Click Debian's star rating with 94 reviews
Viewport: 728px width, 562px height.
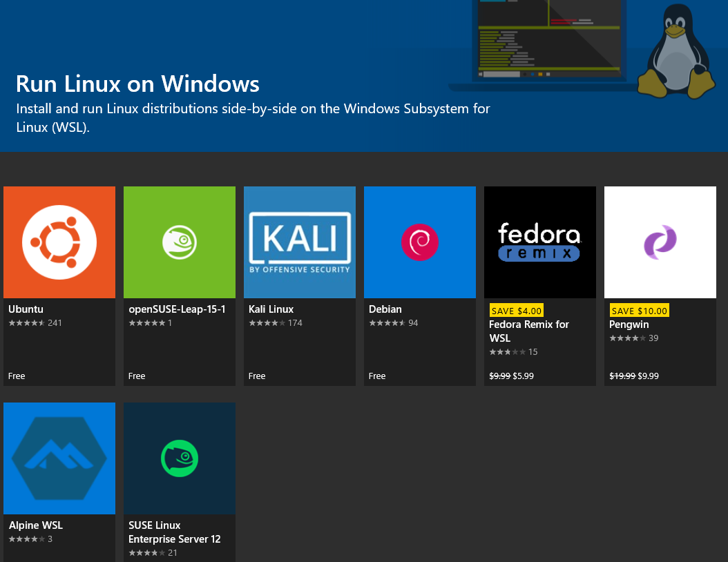point(393,323)
